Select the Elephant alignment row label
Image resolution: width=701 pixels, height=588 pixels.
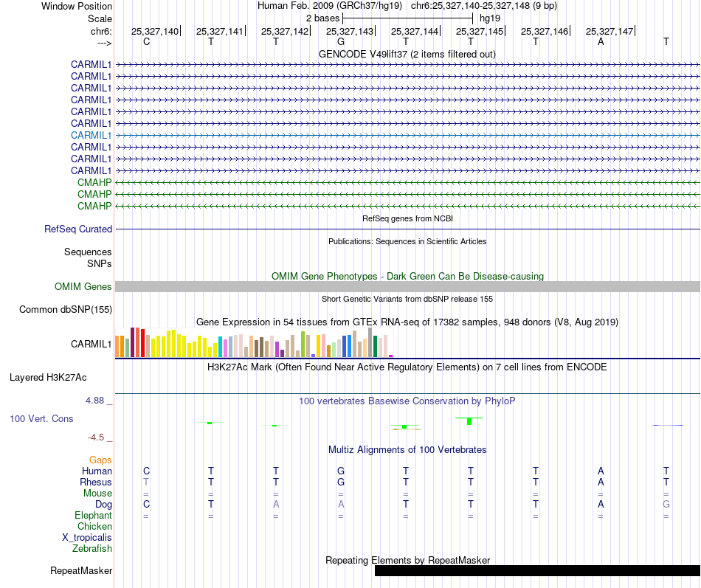click(x=93, y=516)
